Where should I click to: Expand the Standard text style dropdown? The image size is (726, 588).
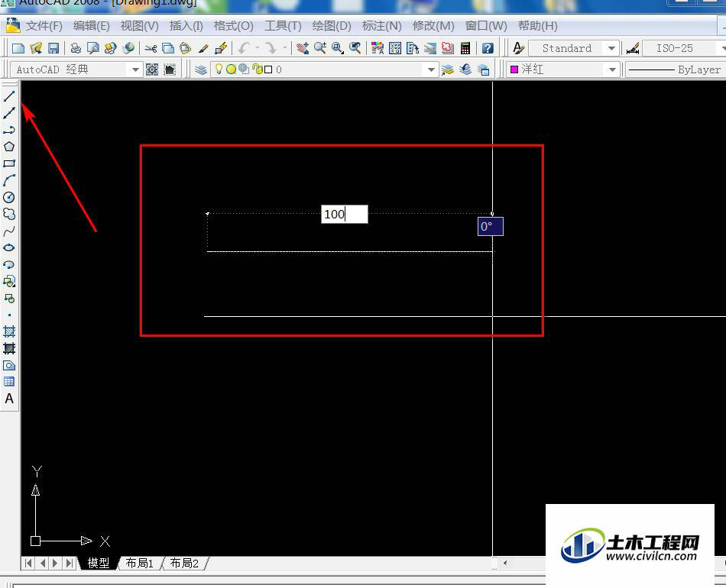tap(611, 48)
